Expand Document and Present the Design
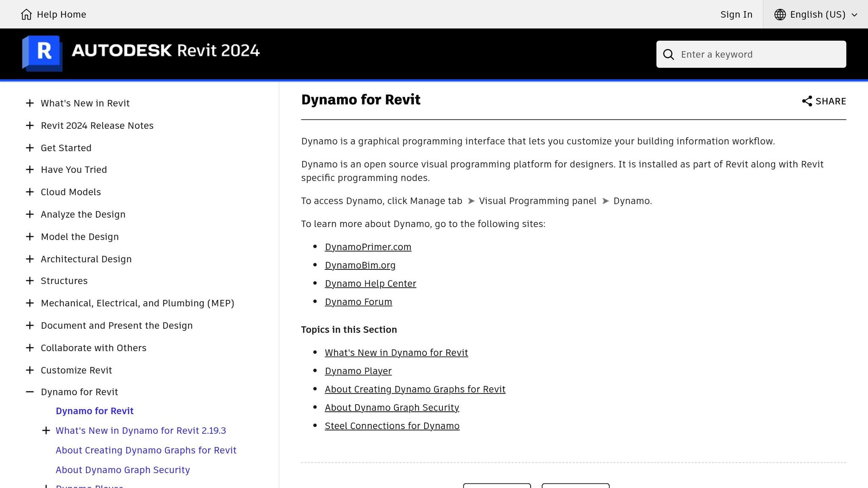The height and width of the screenshot is (488, 868). tap(30, 325)
